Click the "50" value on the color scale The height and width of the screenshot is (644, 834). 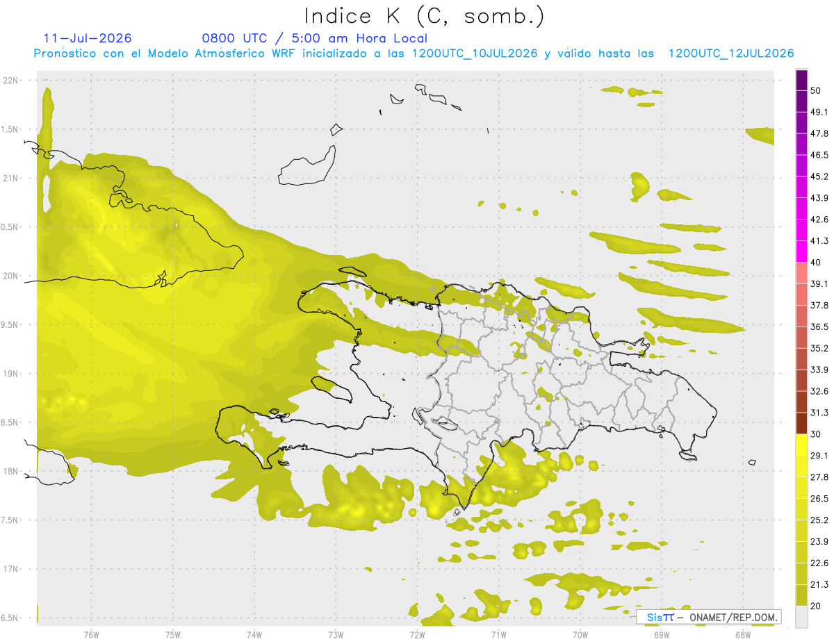(816, 90)
